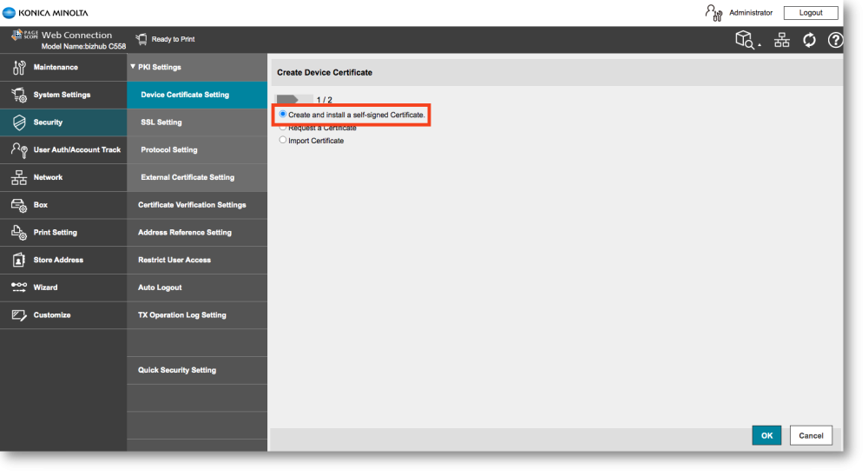Image resolution: width=868 pixels, height=476 pixels.
Task: Click the Print Setting icon
Action: tap(19, 232)
